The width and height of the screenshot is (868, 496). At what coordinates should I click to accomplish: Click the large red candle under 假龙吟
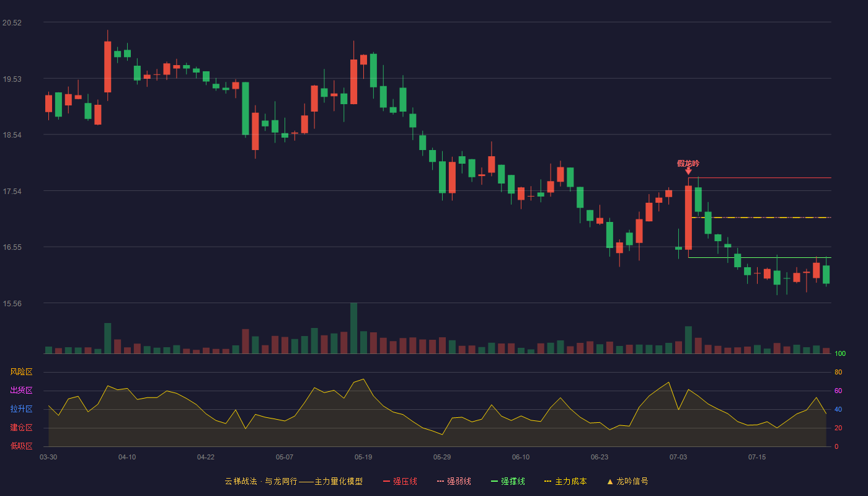tap(688, 218)
